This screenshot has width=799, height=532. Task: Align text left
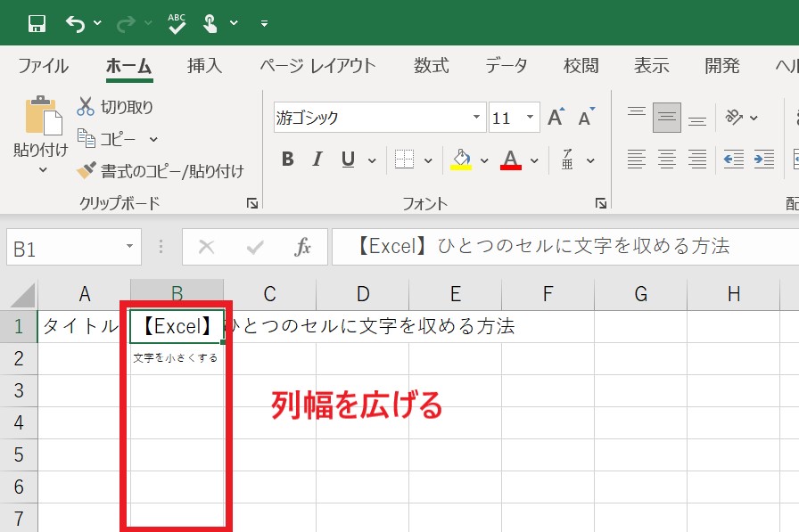637,160
